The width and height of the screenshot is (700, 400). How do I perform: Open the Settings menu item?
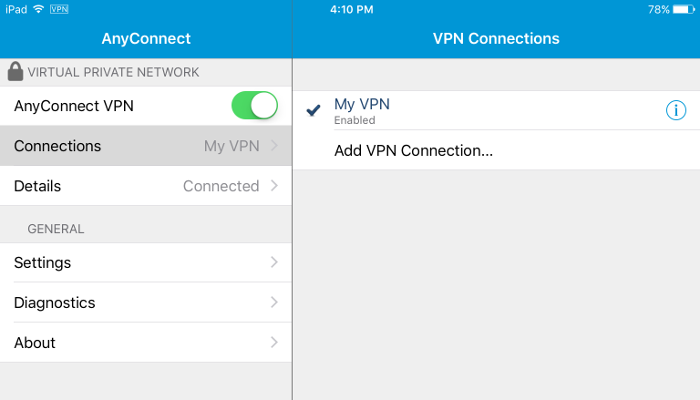(x=146, y=262)
